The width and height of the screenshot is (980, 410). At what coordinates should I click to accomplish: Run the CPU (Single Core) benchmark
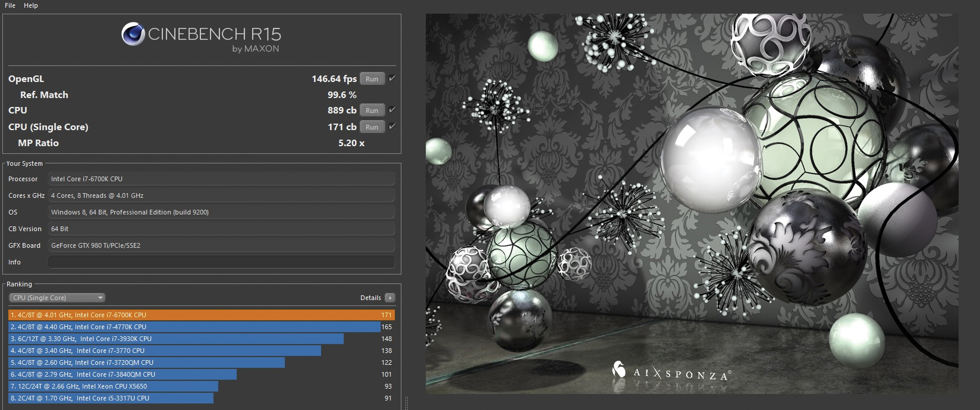coord(372,127)
